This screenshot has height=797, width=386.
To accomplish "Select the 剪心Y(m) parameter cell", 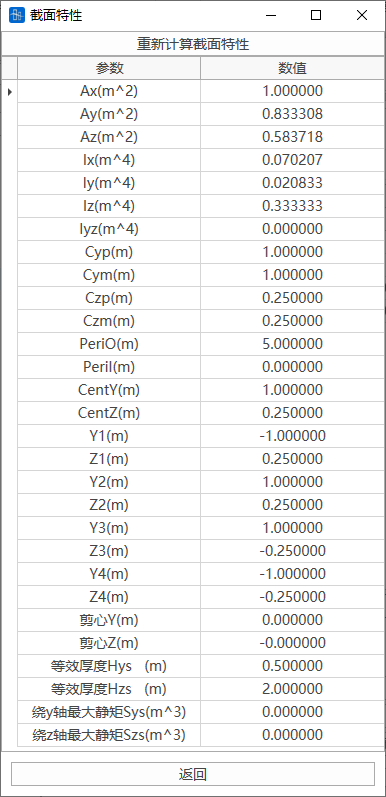I will 109,620.
